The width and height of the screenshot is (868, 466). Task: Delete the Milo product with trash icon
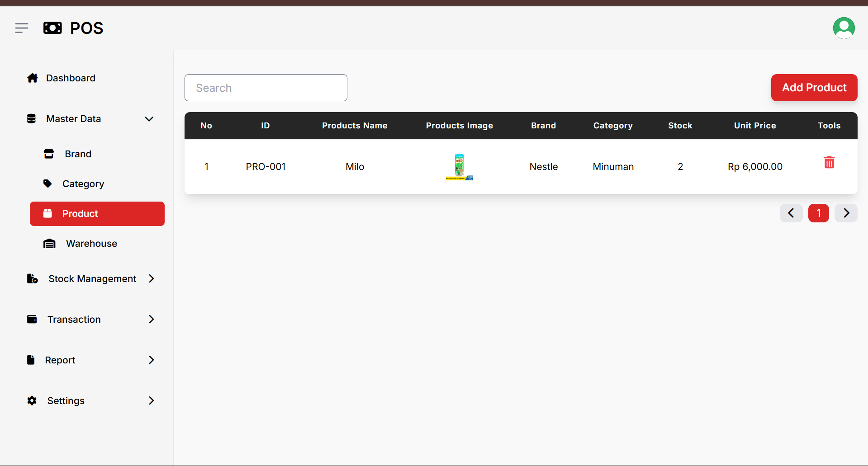[x=829, y=162]
